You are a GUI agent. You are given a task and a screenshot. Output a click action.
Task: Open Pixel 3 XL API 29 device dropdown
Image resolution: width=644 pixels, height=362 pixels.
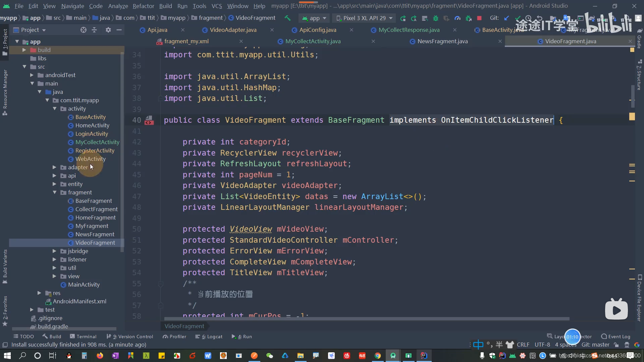[x=364, y=18]
